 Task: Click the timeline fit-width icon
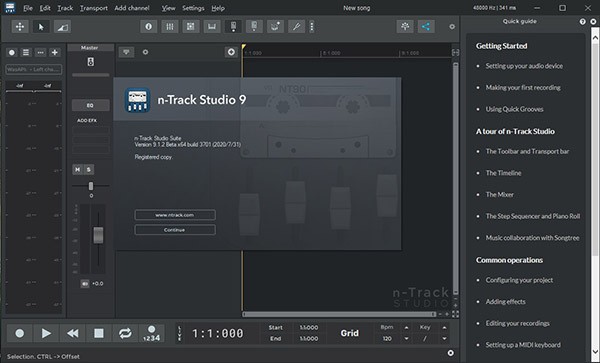[455, 52]
